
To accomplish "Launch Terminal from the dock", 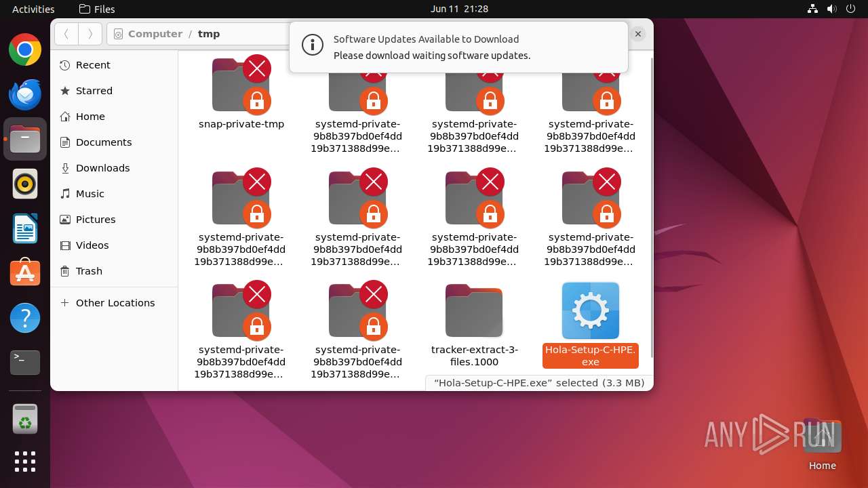I will [25, 362].
